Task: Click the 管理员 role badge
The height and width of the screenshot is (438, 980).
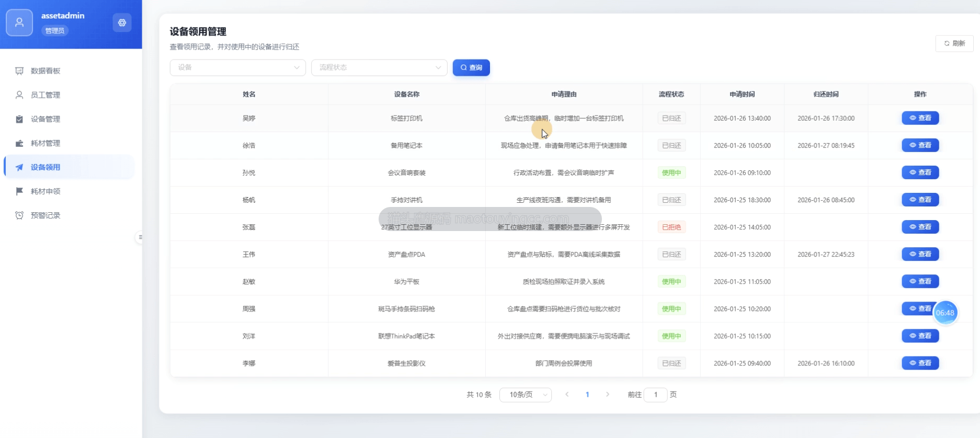Action: pos(55,31)
